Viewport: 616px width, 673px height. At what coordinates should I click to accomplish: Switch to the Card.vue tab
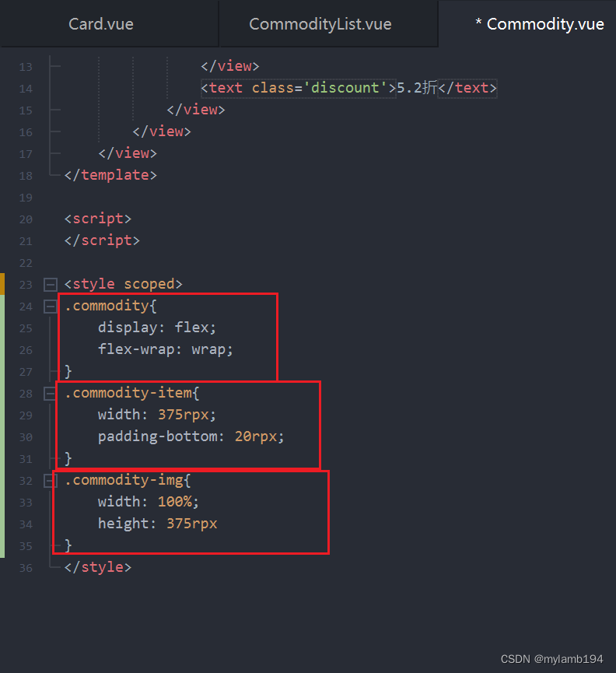pos(101,24)
